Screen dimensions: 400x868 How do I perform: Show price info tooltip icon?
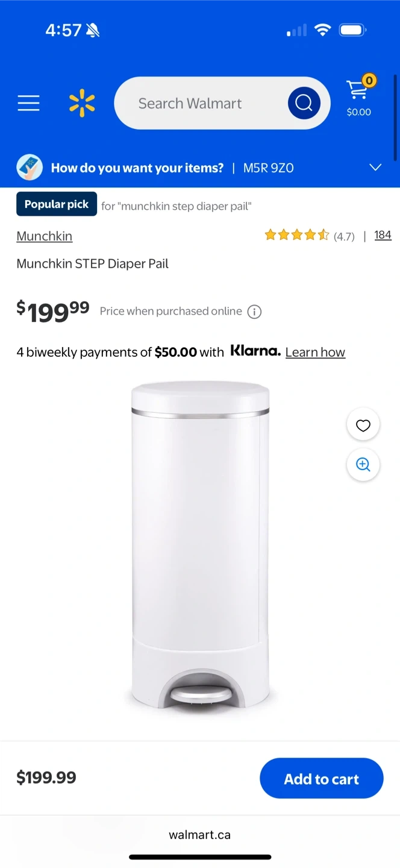pyautogui.click(x=255, y=312)
